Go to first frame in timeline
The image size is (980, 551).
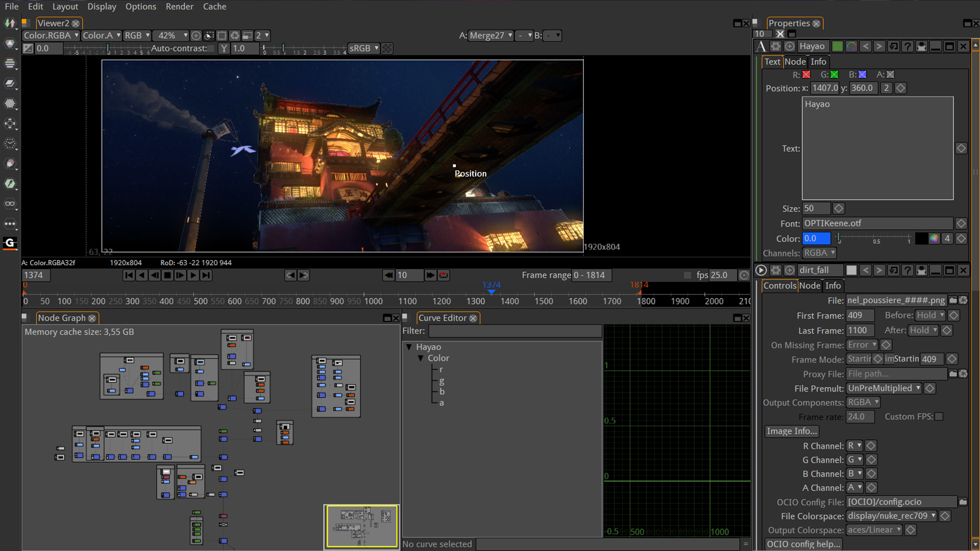pos(129,275)
